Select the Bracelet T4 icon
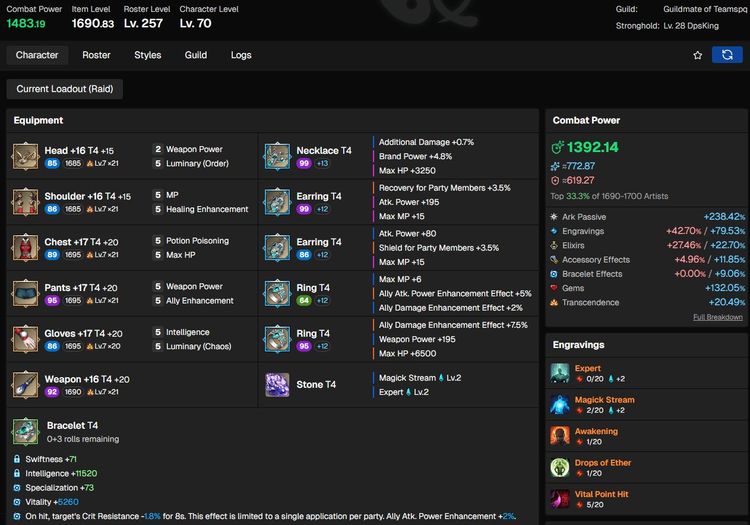Screen dimensions: 750x525 tap(25, 432)
